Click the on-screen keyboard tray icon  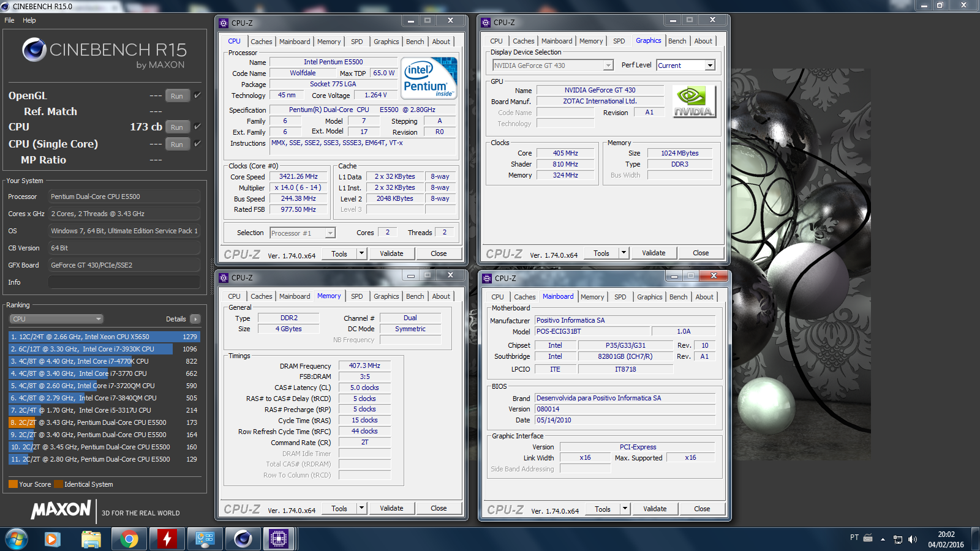868,538
